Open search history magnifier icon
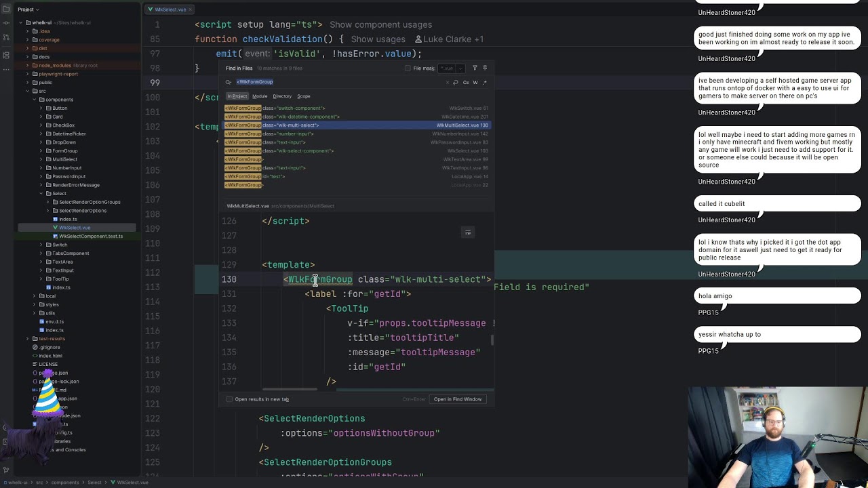The width and height of the screenshot is (868, 488). (229, 83)
